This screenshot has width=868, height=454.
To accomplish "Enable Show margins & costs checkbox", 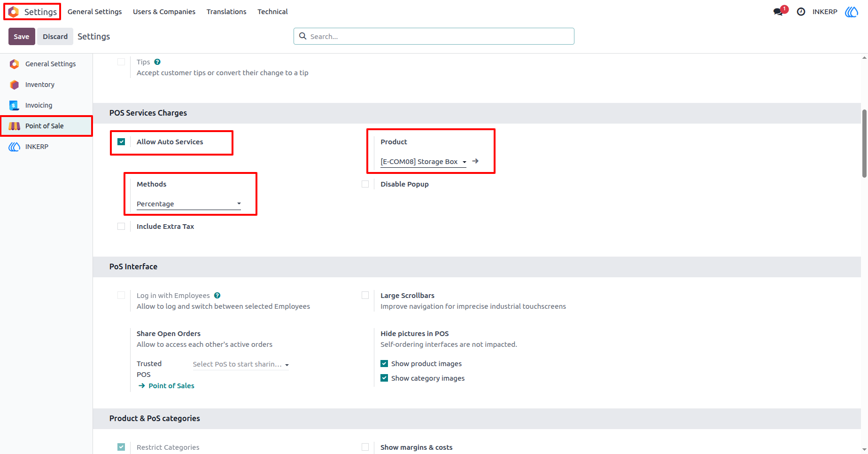I will pyautogui.click(x=365, y=447).
